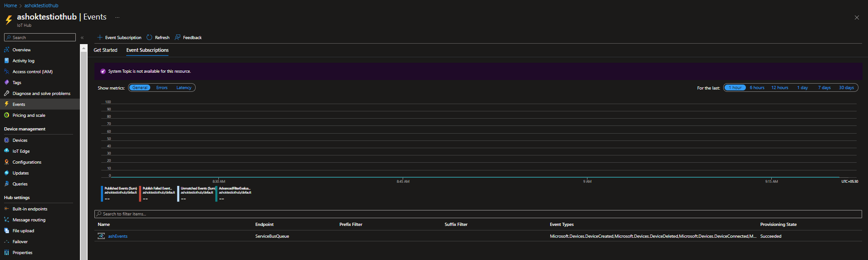The height and width of the screenshot is (260, 868).
Task: Click the Search to filter items field
Action: click(478, 214)
